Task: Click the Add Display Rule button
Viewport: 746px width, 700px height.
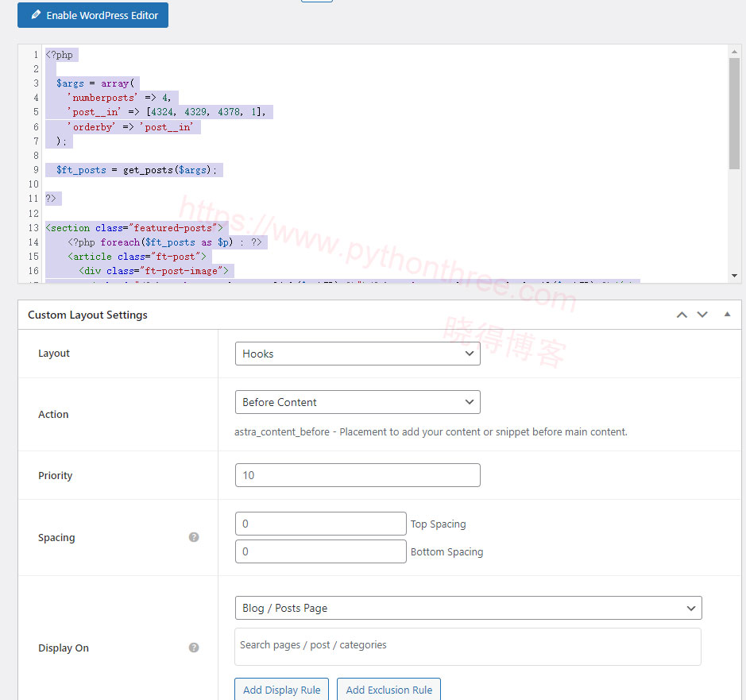Action: [282, 689]
